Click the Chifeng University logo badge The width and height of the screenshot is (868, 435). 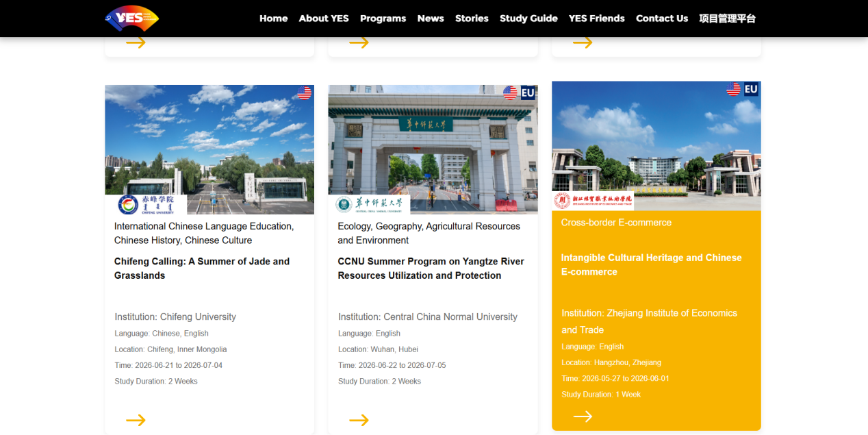[146, 204]
